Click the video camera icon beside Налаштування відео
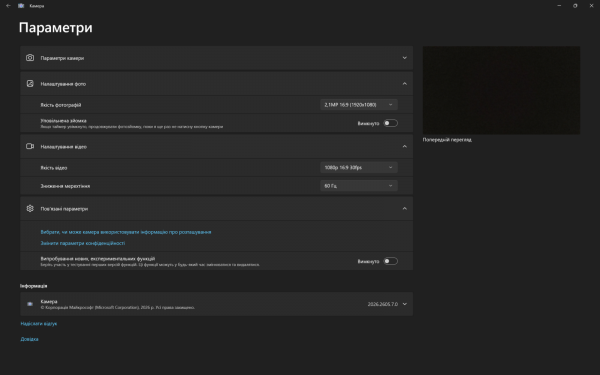The image size is (600, 375). pos(30,146)
